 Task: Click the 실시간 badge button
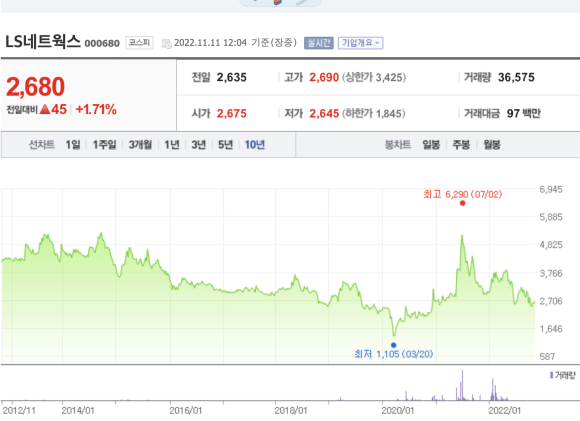[x=318, y=43]
